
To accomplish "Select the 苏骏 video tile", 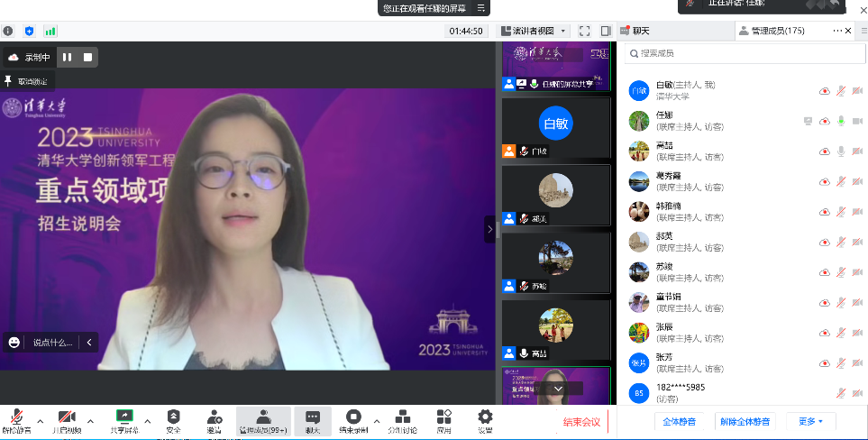I will pos(556,263).
